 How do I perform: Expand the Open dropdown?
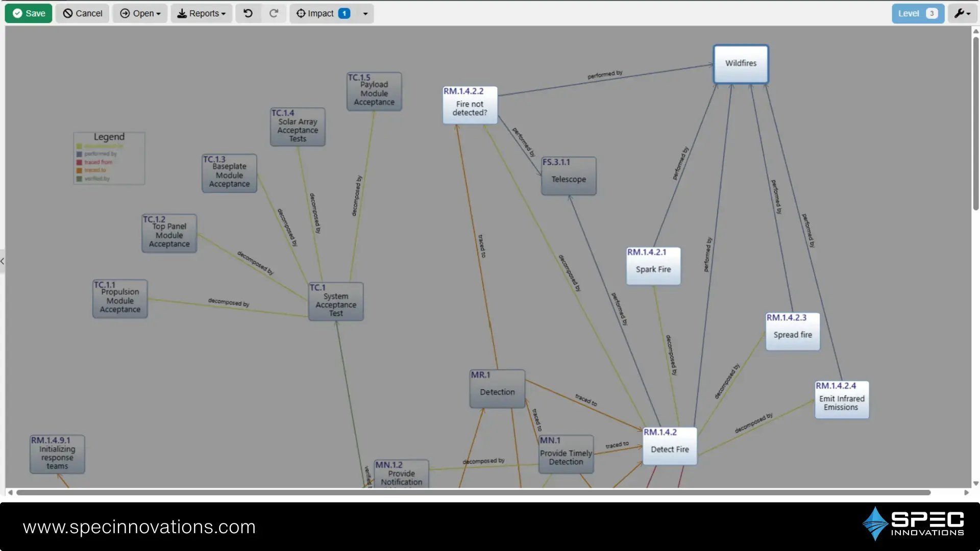pos(158,13)
